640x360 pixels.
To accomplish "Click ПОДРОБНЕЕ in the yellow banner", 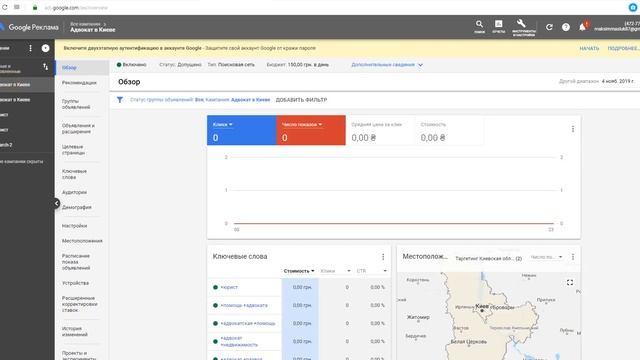I will [623, 49].
